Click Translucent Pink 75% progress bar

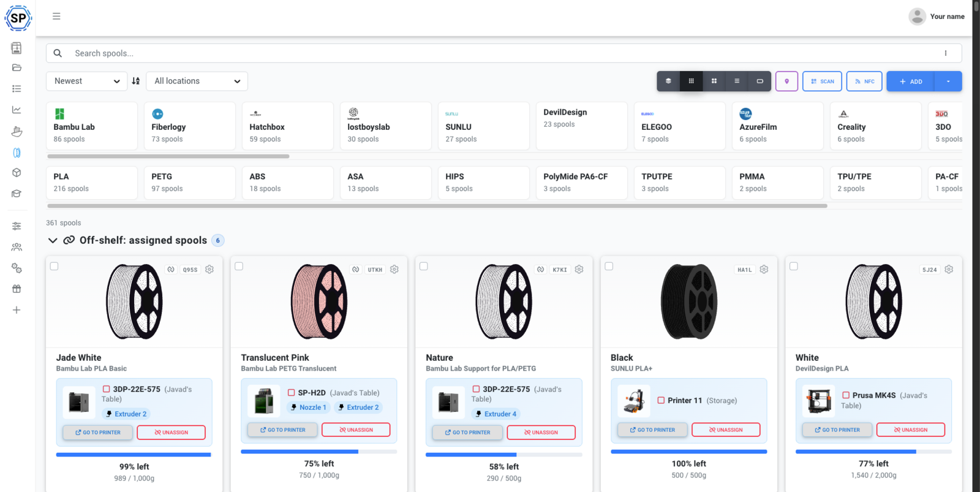click(x=318, y=452)
